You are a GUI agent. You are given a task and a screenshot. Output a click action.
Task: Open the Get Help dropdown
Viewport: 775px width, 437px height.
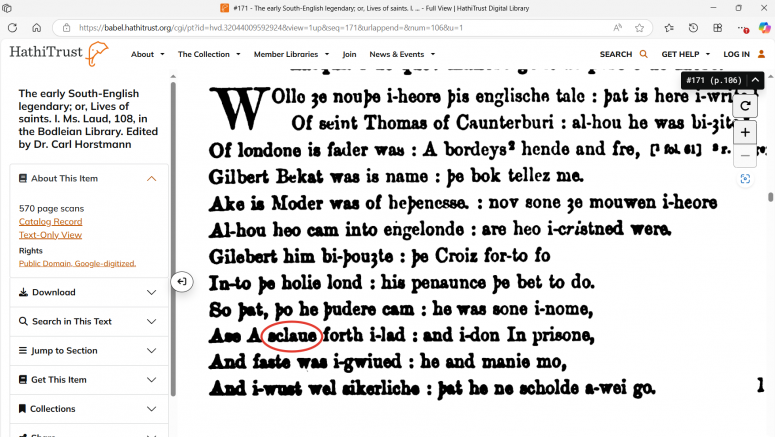point(686,54)
